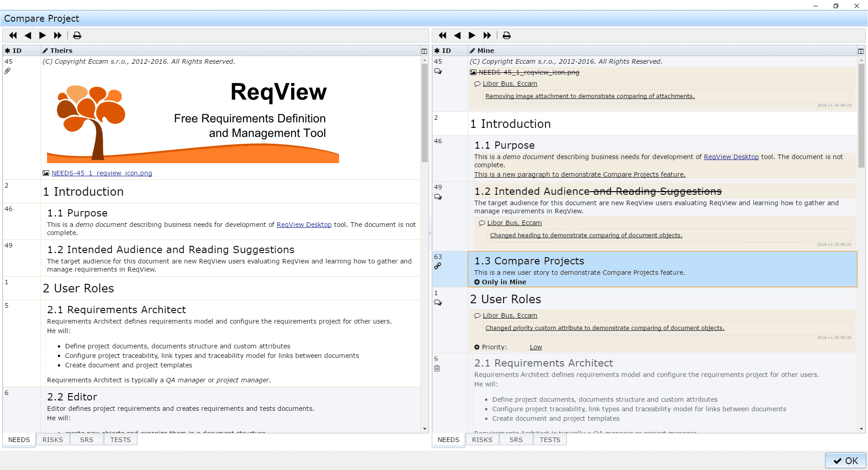Click Priority value 'Low' in Mine pane
Image resolution: width=868 pixels, height=470 pixels.
tap(536, 347)
